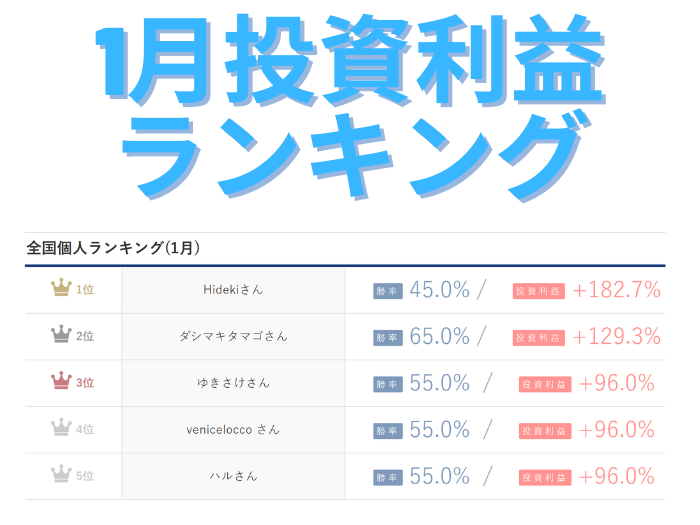Select the ゆきさけさん ranking entry
700x525 pixels.
[232, 383]
